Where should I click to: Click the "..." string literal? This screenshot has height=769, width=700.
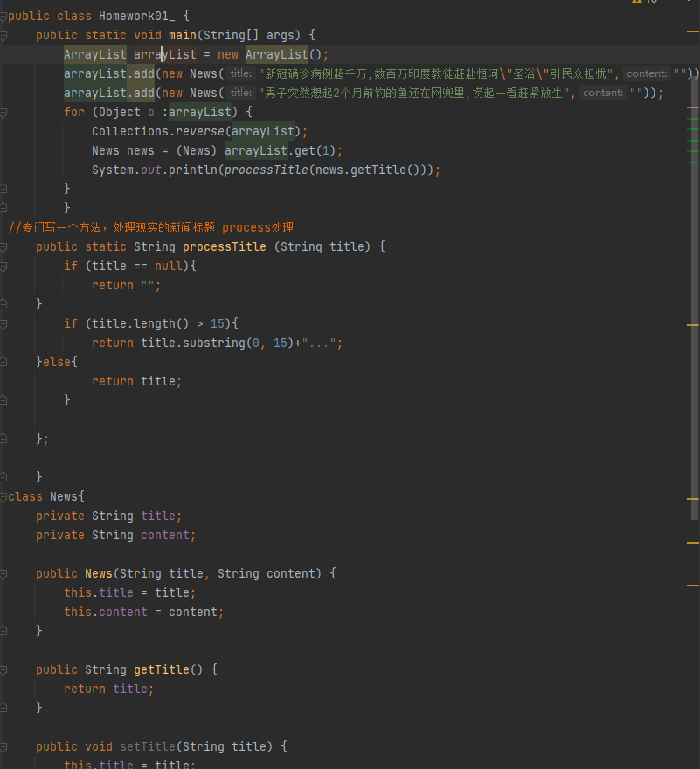(318, 343)
